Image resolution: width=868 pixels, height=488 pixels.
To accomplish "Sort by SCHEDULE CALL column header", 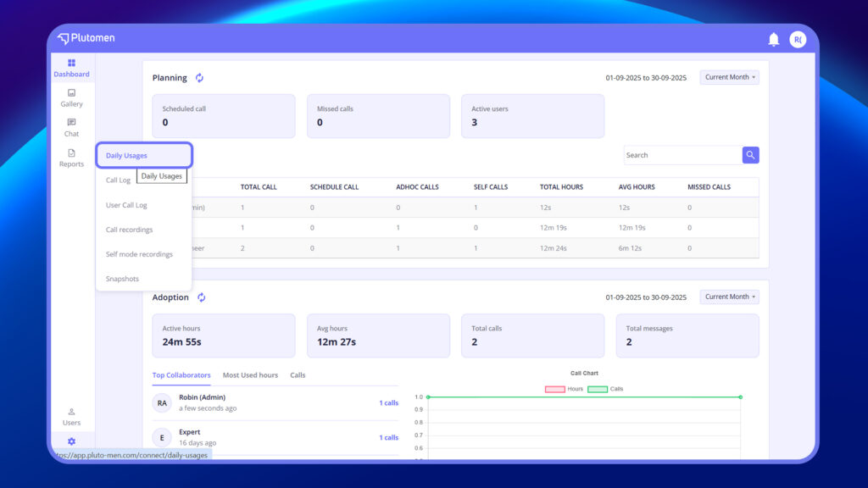I will pos(334,187).
